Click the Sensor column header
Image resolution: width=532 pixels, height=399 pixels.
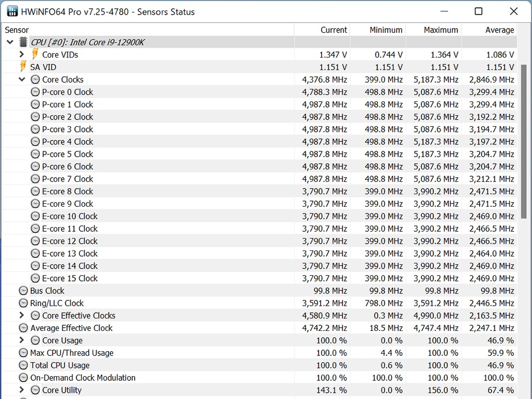pos(17,30)
